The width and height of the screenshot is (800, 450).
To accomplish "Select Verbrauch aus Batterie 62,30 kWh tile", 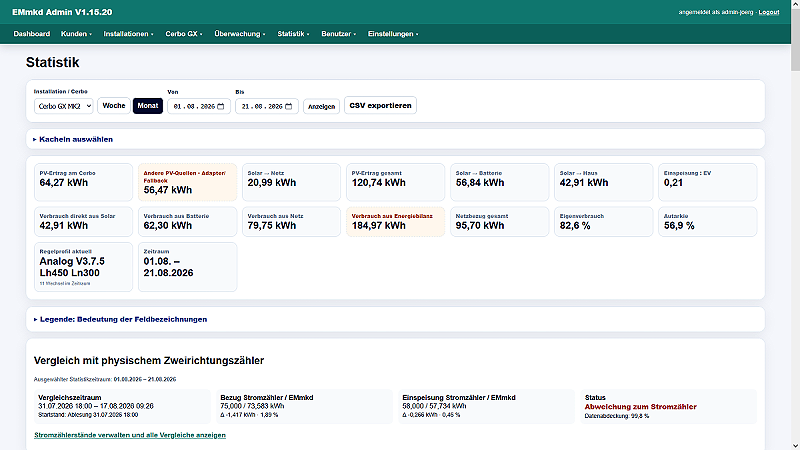I will (187, 221).
